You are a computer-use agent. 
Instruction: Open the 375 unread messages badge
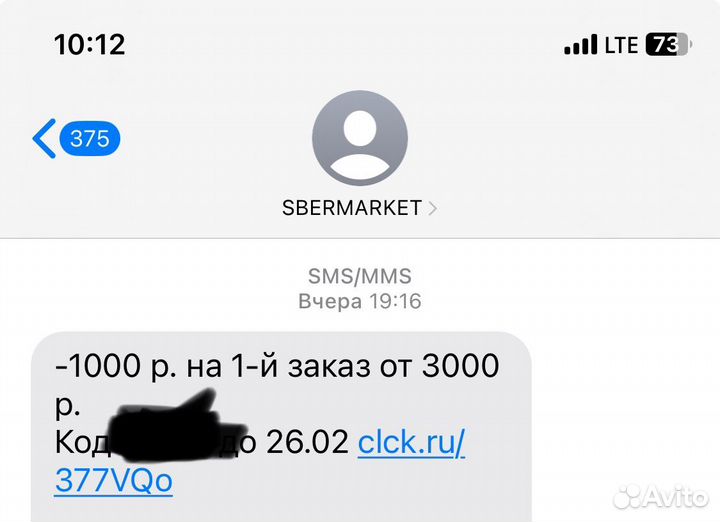click(90, 139)
